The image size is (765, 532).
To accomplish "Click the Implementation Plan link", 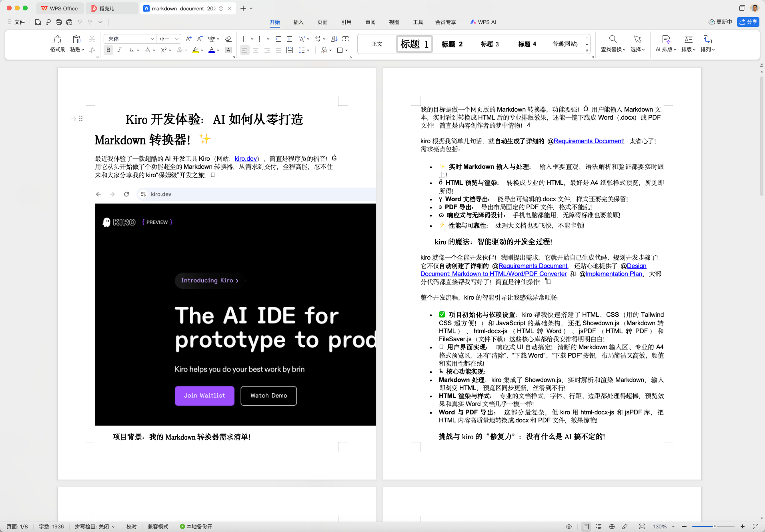I will tap(614, 274).
